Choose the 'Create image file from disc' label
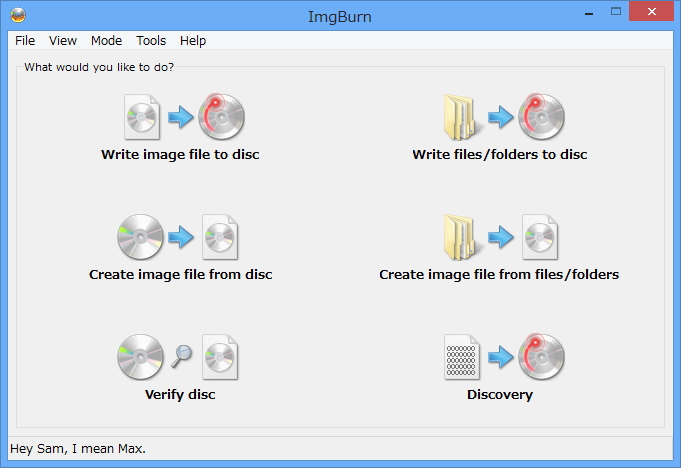Screen dimensions: 681x468 tap(181, 274)
